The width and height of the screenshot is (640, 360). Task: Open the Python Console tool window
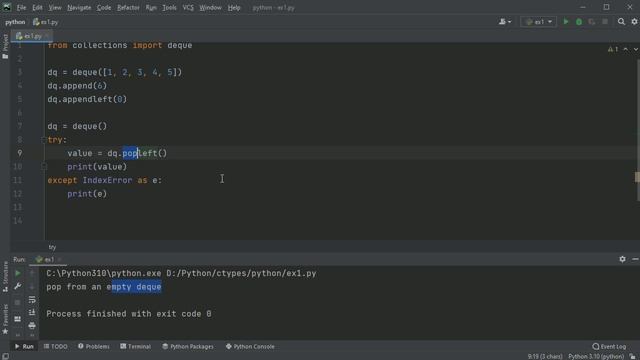[250, 347]
